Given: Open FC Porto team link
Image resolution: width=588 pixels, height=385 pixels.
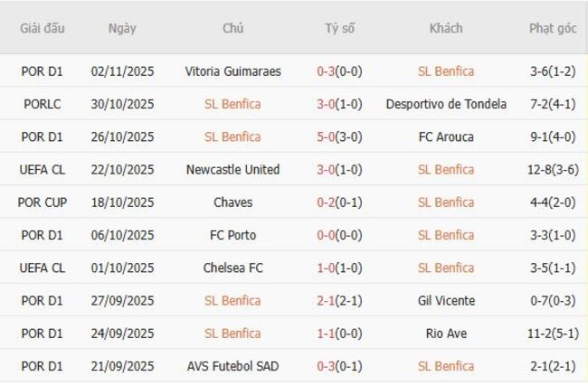Looking at the screenshot, I should 232,235.
